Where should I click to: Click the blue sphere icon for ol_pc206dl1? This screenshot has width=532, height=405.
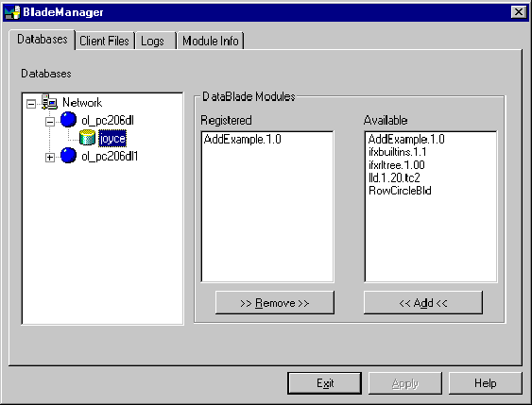pos(68,155)
